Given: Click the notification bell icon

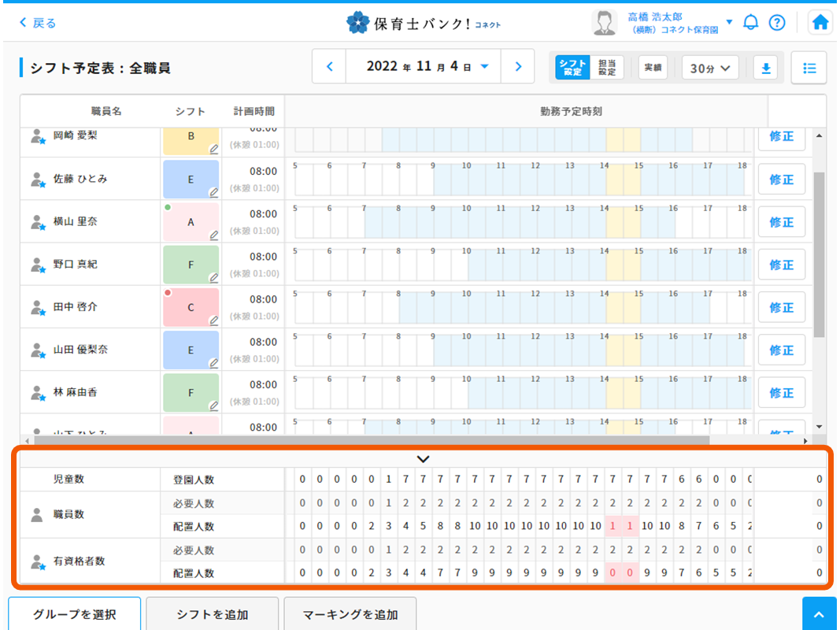Looking at the screenshot, I should point(750,22).
